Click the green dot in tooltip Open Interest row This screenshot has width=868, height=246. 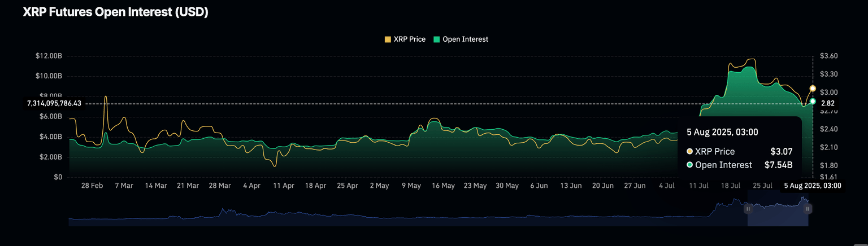(689, 165)
